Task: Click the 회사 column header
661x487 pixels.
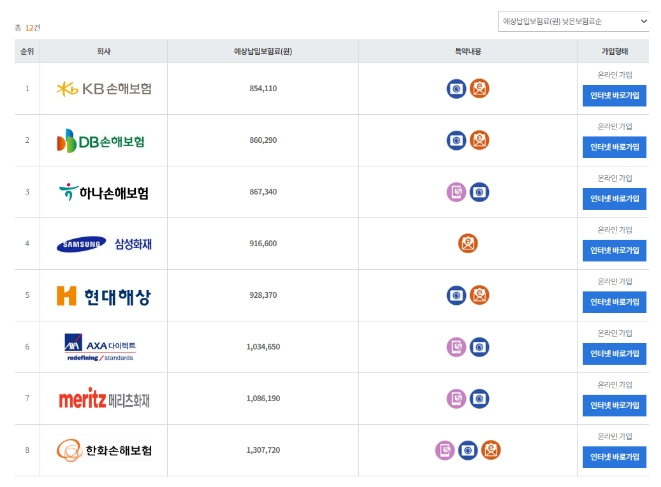Action: pyautogui.click(x=104, y=51)
